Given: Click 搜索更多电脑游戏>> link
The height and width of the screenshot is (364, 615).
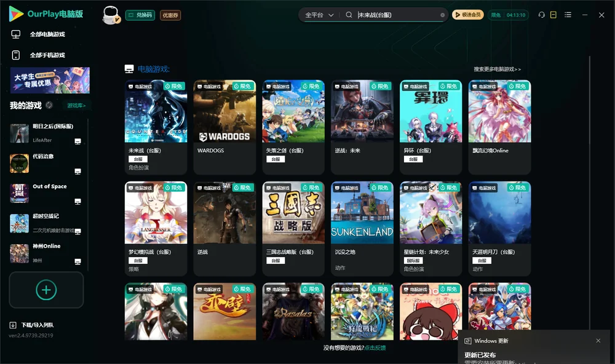Looking at the screenshot, I should point(497,69).
